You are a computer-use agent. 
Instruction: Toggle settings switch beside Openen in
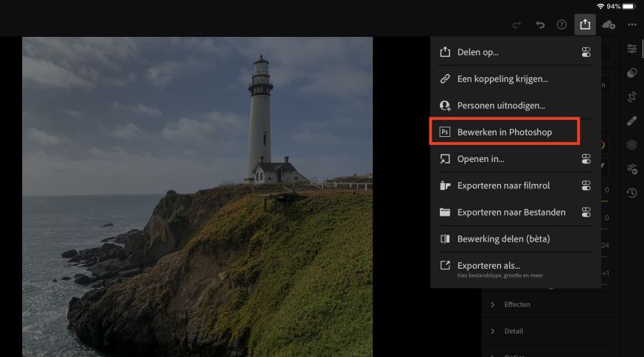tap(586, 159)
